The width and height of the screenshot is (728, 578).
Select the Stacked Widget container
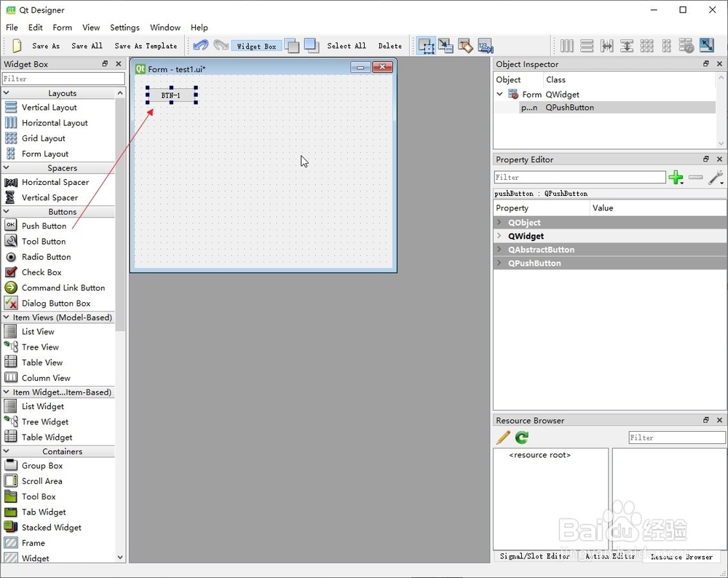(x=51, y=527)
